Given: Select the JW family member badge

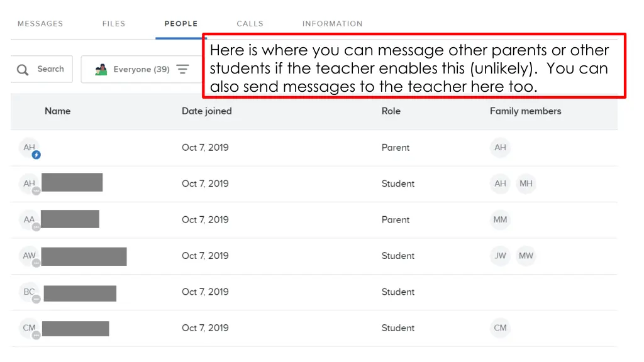Looking at the screenshot, I should coord(500,256).
